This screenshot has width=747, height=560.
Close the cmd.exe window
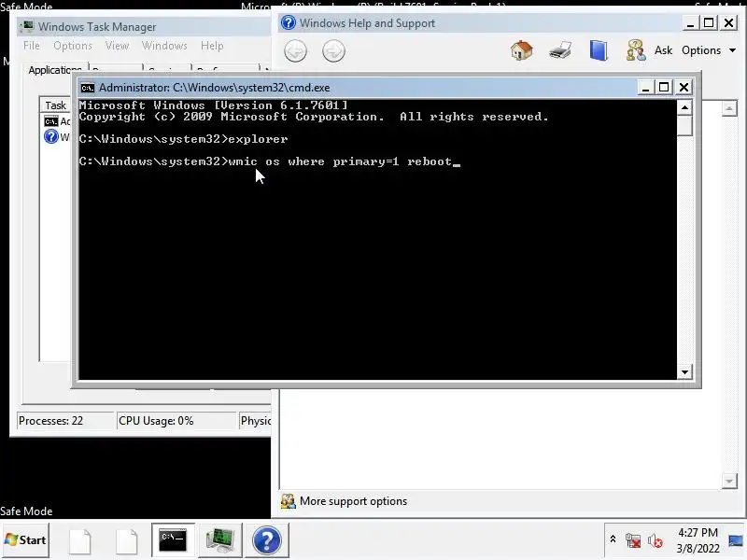point(684,88)
